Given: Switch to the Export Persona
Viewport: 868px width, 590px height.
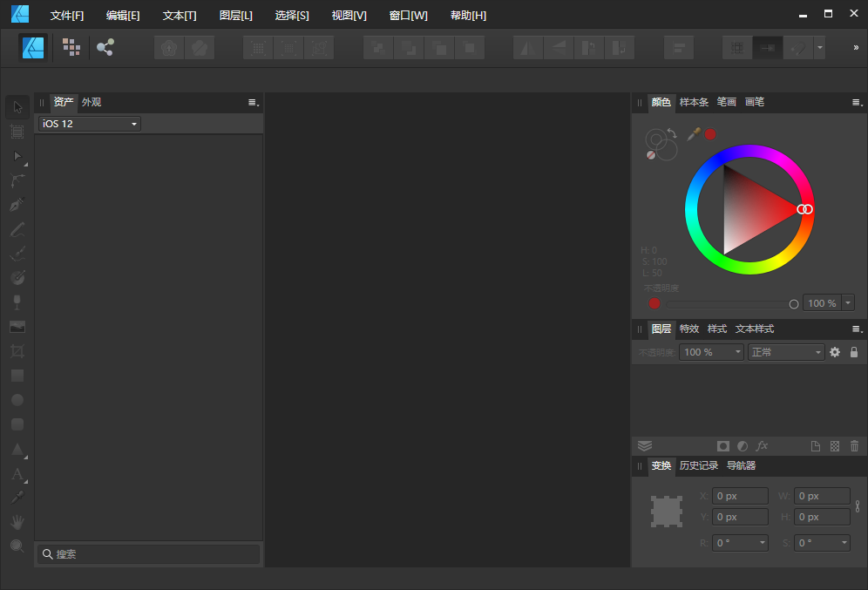Looking at the screenshot, I should [105, 48].
